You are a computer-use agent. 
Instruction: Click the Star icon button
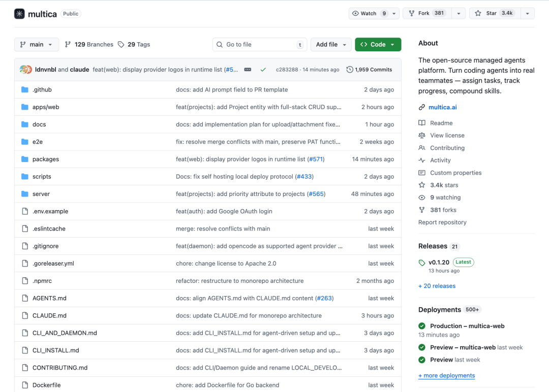tap(478, 13)
